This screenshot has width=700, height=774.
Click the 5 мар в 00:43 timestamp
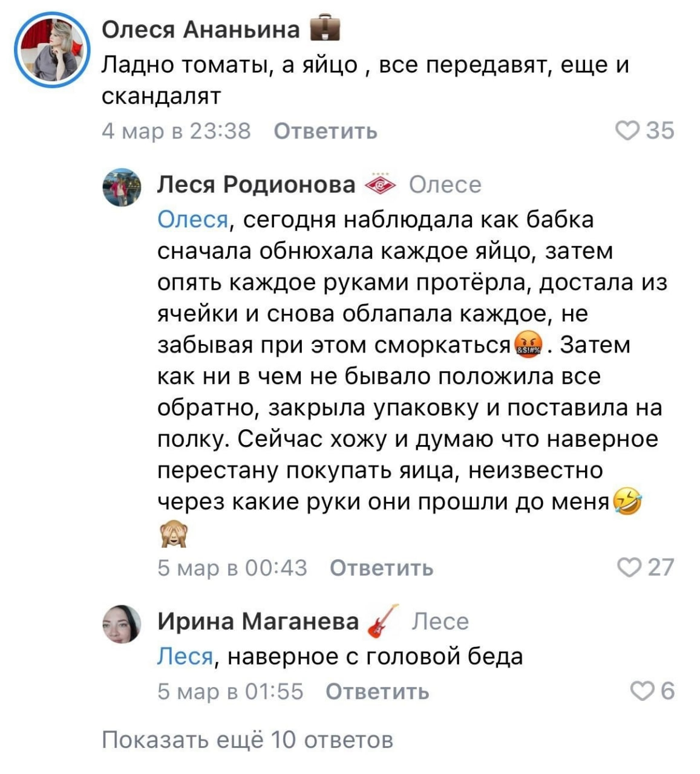(x=232, y=568)
